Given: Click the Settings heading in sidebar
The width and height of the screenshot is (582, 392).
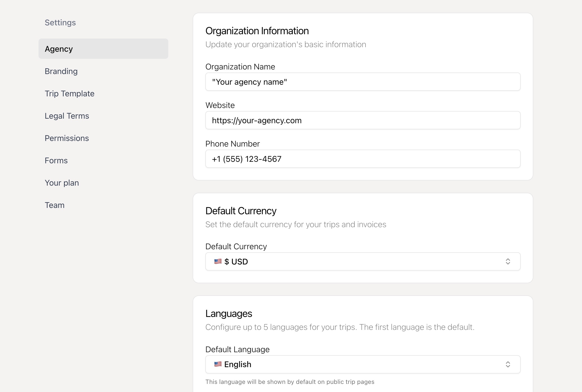Looking at the screenshot, I should click(x=60, y=23).
